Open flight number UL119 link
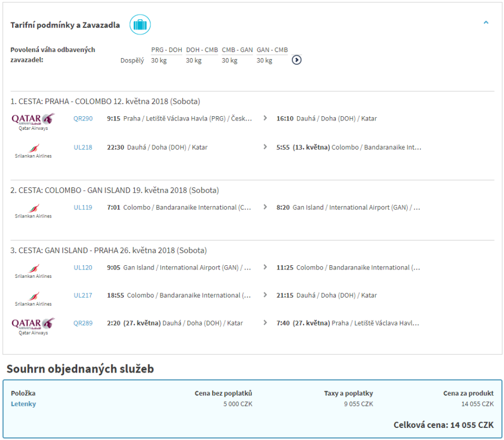The width and height of the screenshot is (504, 440). 83,208
